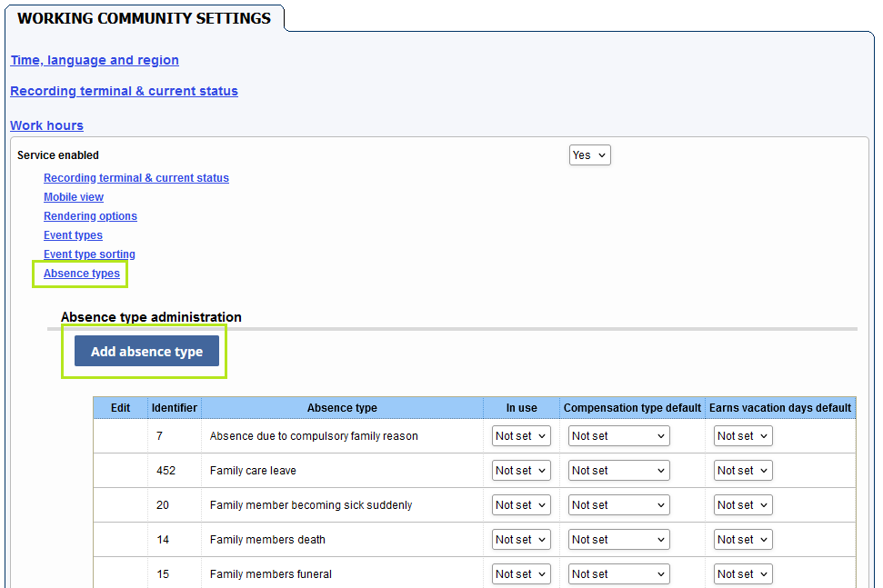Click the In use column header

tap(521, 408)
